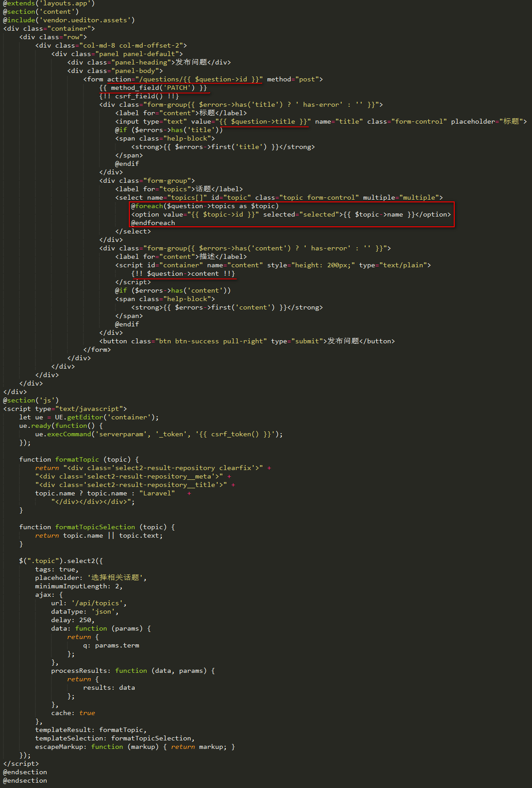Click function formatTopicSelection declaration
The width and height of the screenshot is (532, 788).
click(97, 527)
